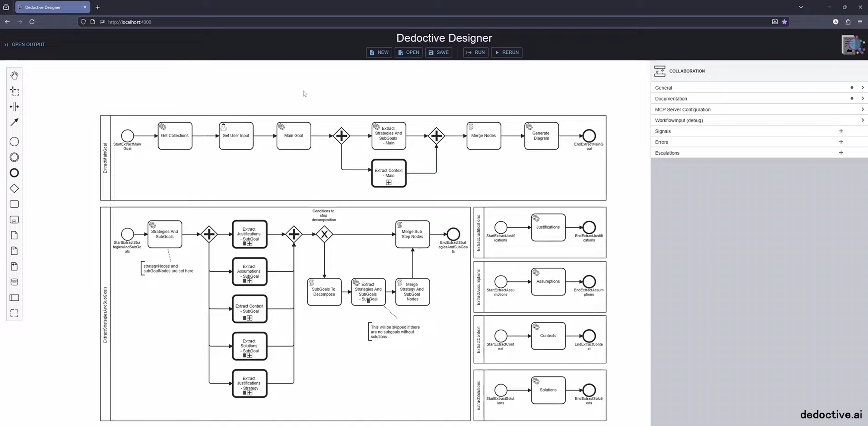The height and width of the screenshot is (426, 868).
Task: Go back with the browser back arrow
Action: [x=8, y=21]
